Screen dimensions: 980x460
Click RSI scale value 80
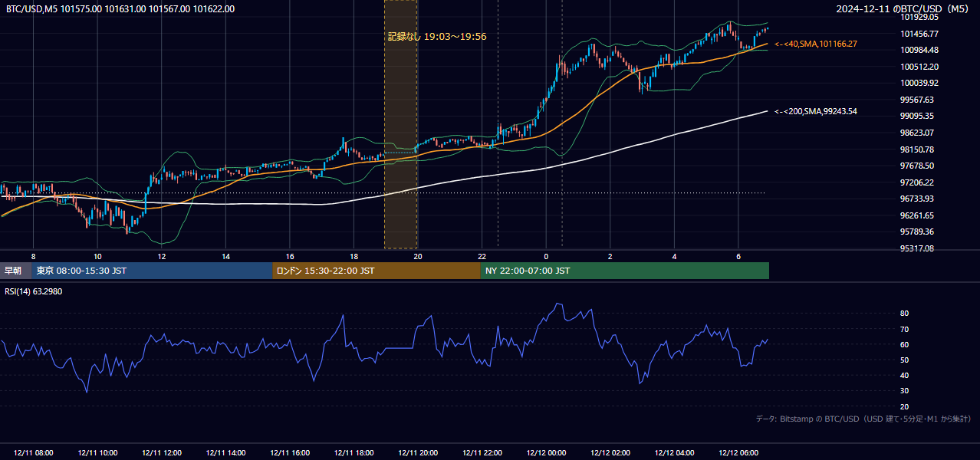[x=904, y=314]
